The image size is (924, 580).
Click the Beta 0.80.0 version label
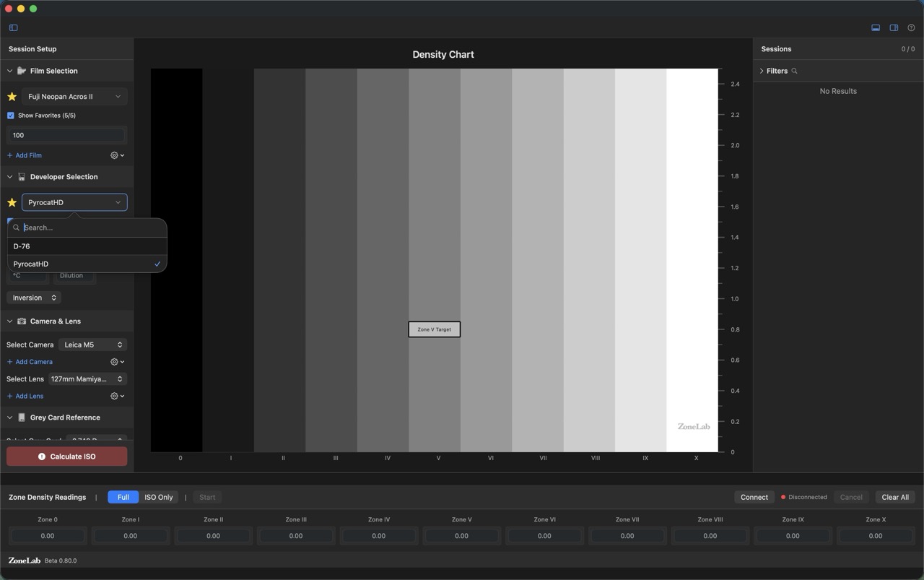pyautogui.click(x=61, y=560)
